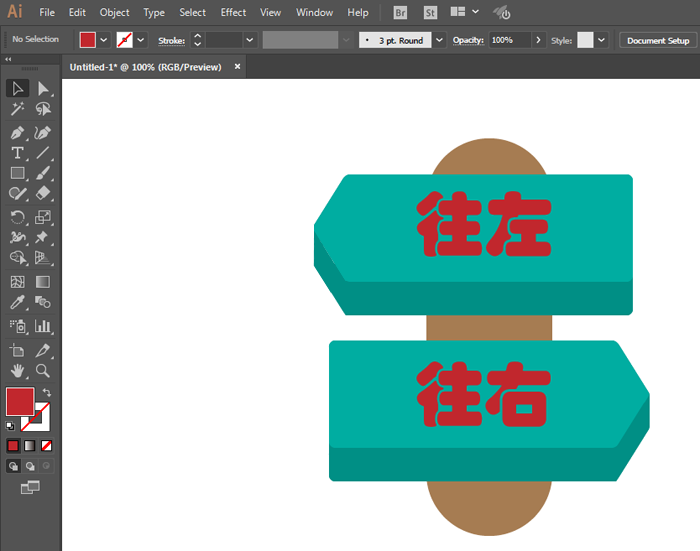Pick the Eyedropper tool

tap(18, 302)
